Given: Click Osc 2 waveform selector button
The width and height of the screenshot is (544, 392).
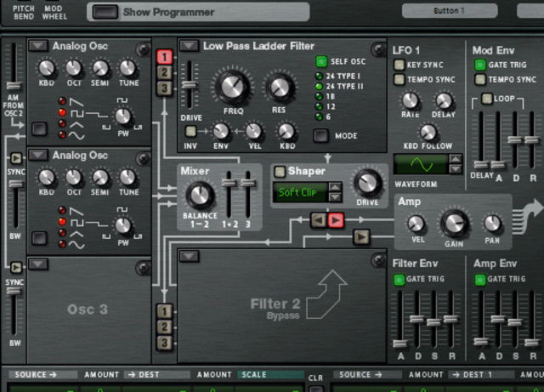Looking at the screenshot, I should (40, 238).
